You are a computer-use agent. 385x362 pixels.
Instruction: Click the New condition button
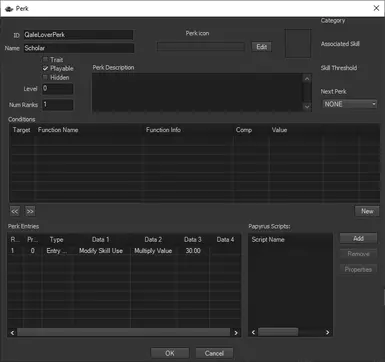click(367, 211)
